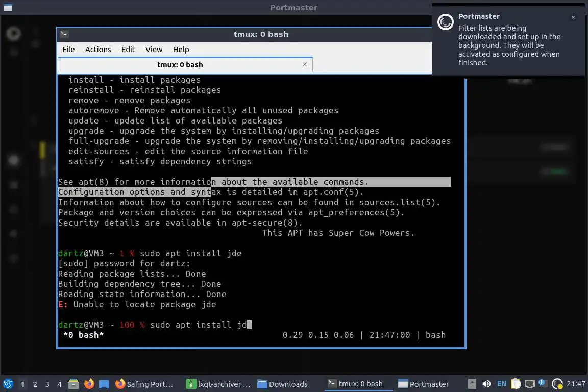Viewport: 588px width, 392px height.
Task: Dismiss the Portmaster notification
Action: pyautogui.click(x=573, y=17)
